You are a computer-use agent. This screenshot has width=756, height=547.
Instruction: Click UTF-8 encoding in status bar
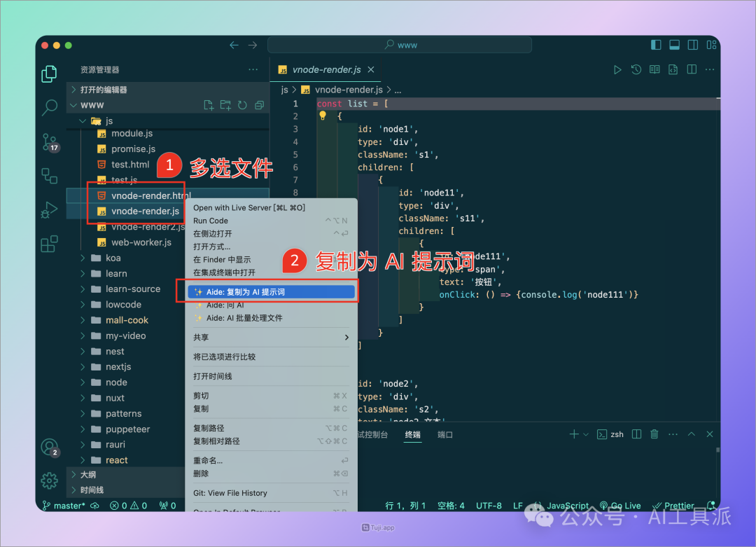489,506
